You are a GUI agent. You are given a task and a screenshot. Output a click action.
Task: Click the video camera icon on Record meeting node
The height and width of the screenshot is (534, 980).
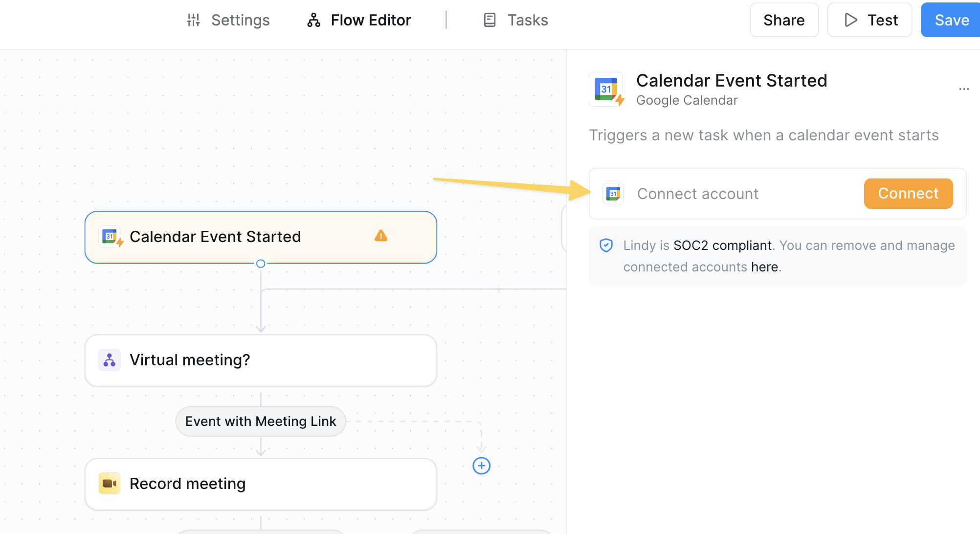[109, 484]
